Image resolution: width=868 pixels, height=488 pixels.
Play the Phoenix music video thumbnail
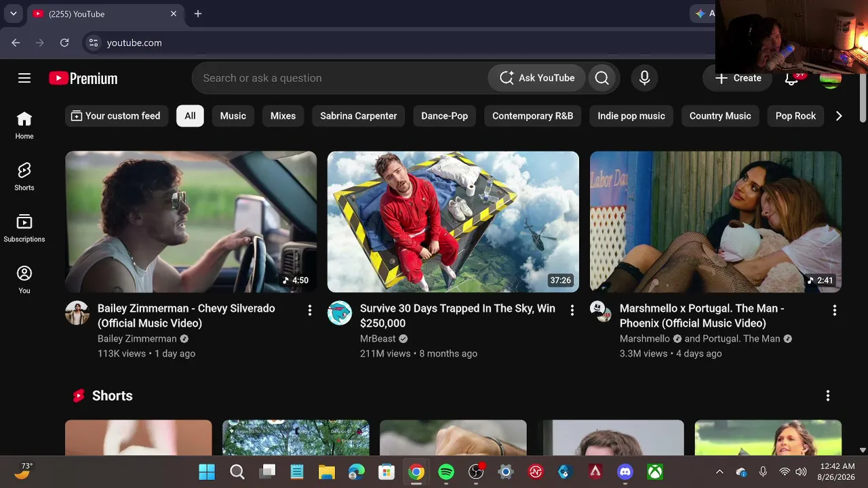(x=715, y=222)
